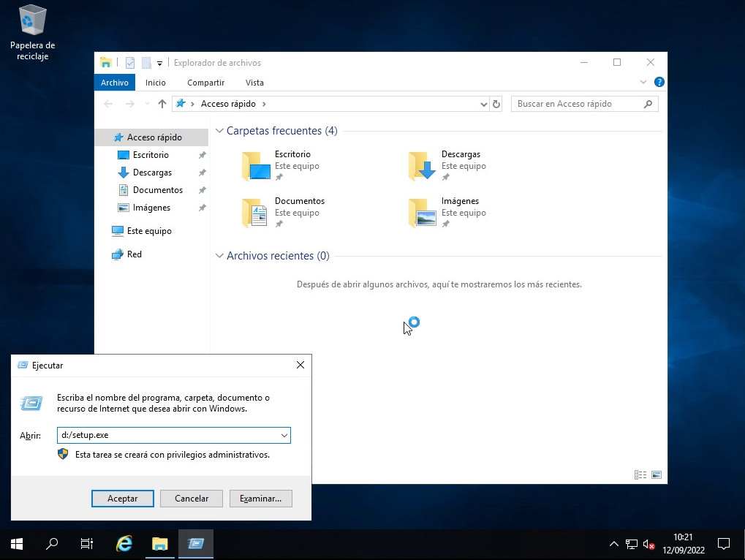The width and height of the screenshot is (745, 560).
Task: Open the Help question mark icon
Action: coord(659,83)
